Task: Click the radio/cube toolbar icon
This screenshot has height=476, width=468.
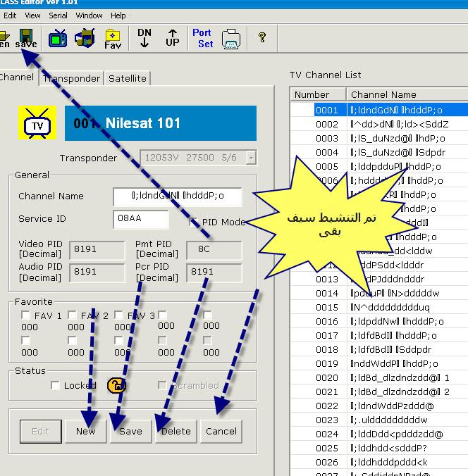Action: coord(85,38)
